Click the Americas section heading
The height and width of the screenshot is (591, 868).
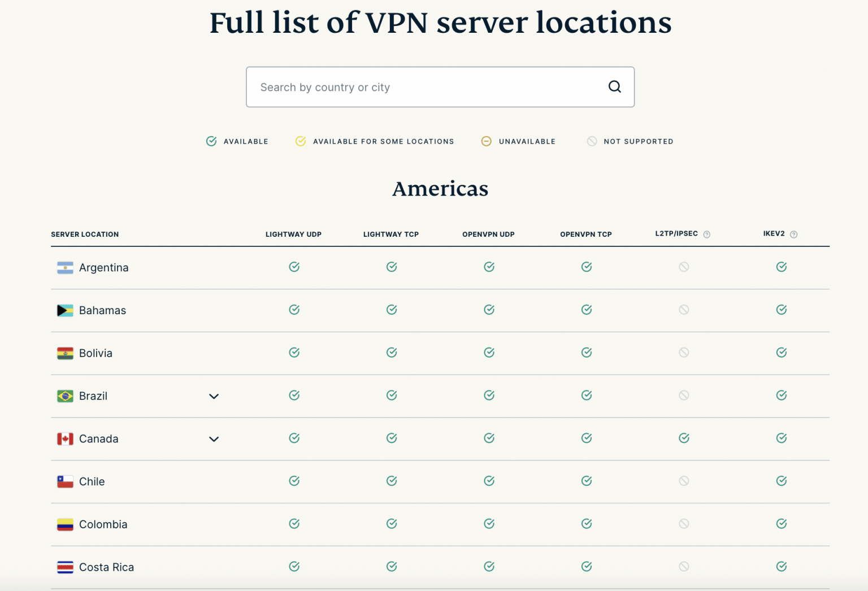tap(440, 189)
